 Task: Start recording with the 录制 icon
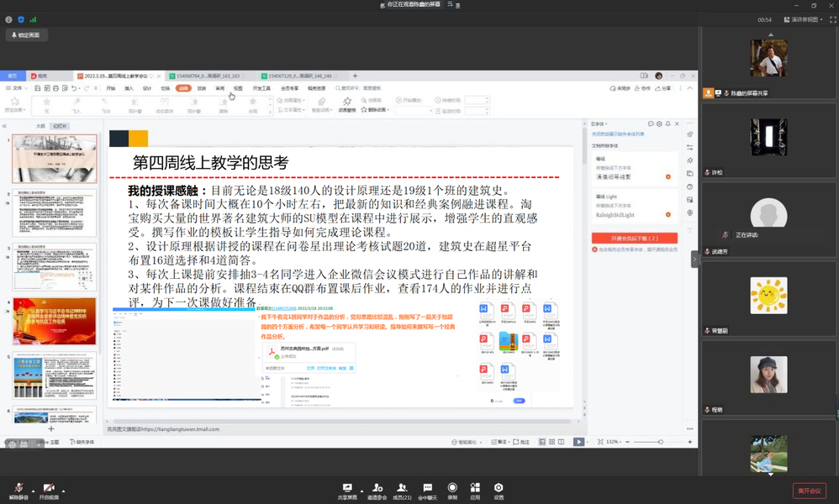[452, 488]
